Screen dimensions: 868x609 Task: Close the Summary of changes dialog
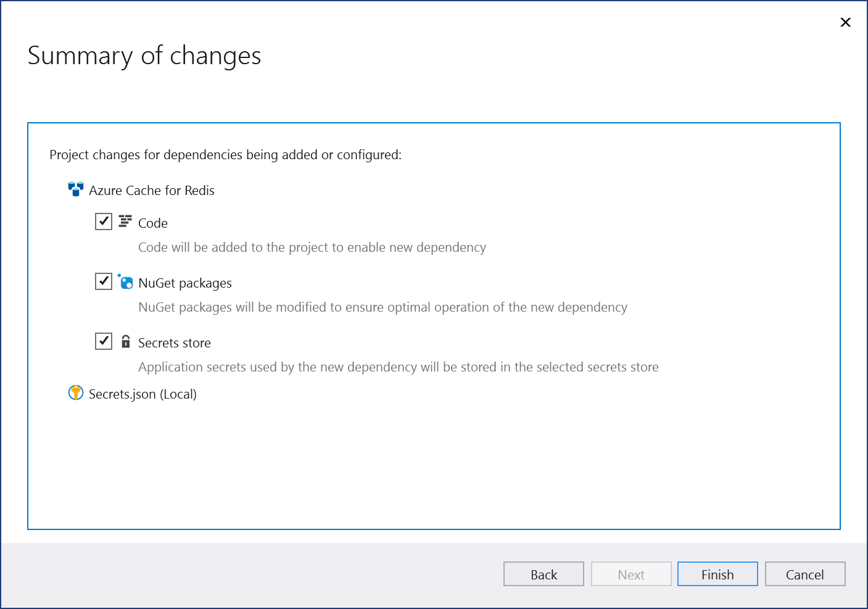(x=845, y=22)
